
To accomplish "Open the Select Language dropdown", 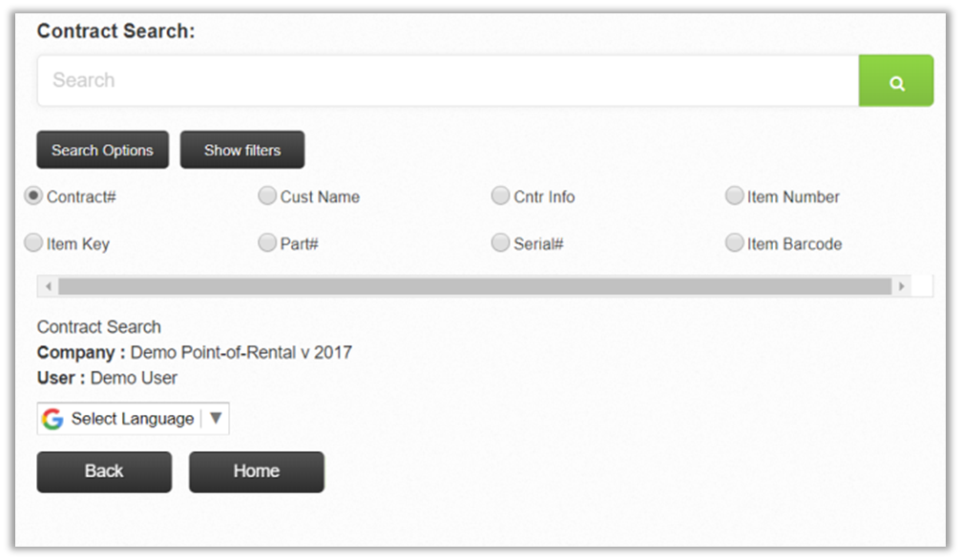I will [x=133, y=419].
